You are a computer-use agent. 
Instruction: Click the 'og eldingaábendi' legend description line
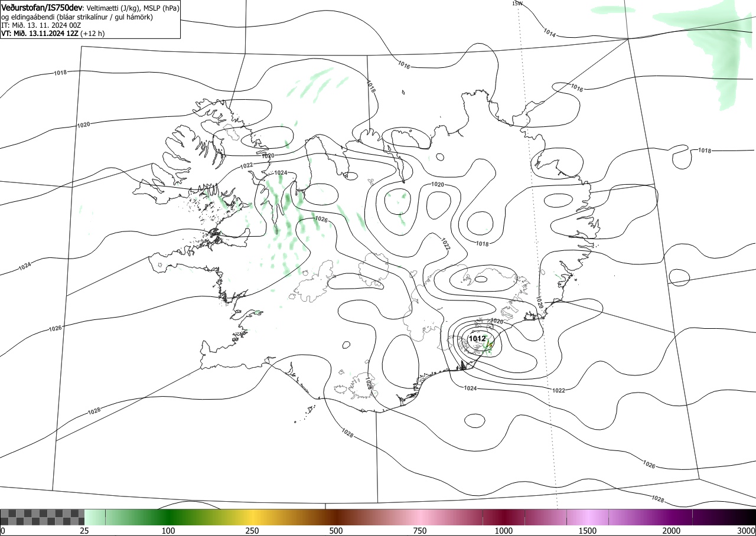pos(77,17)
